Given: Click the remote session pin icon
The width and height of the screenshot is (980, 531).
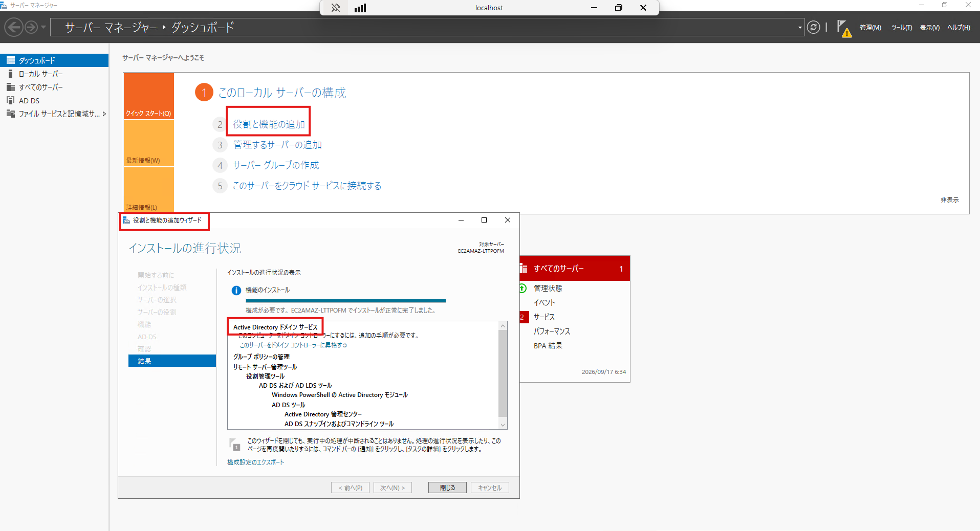Looking at the screenshot, I should pyautogui.click(x=336, y=8).
